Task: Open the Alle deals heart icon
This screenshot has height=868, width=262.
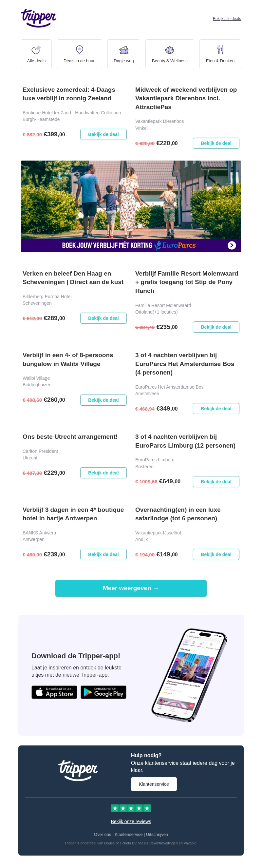Action: (36, 50)
